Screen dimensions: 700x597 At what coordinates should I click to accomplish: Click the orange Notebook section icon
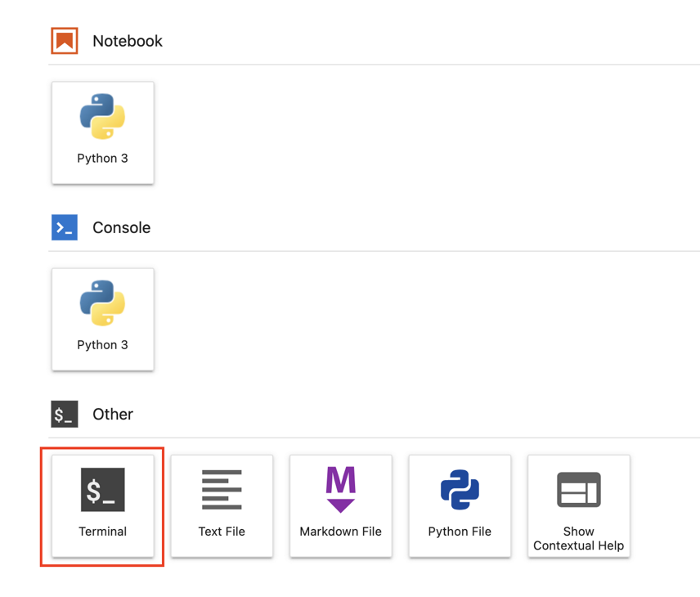(x=63, y=40)
